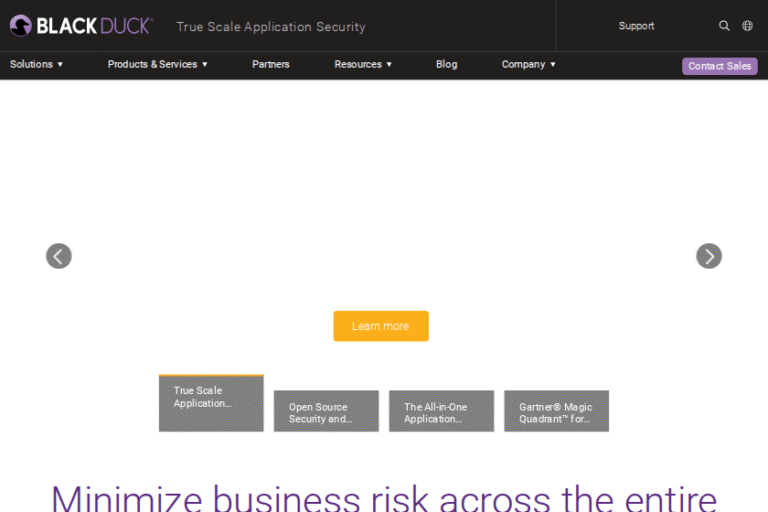768x512 pixels.
Task: Open the Company dropdown menu
Action: (x=528, y=65)
